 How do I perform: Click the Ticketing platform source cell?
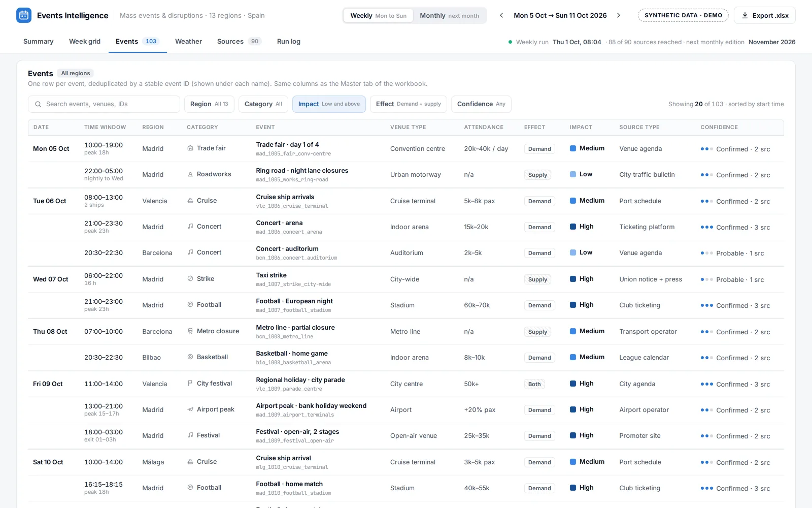pos(647,227)
